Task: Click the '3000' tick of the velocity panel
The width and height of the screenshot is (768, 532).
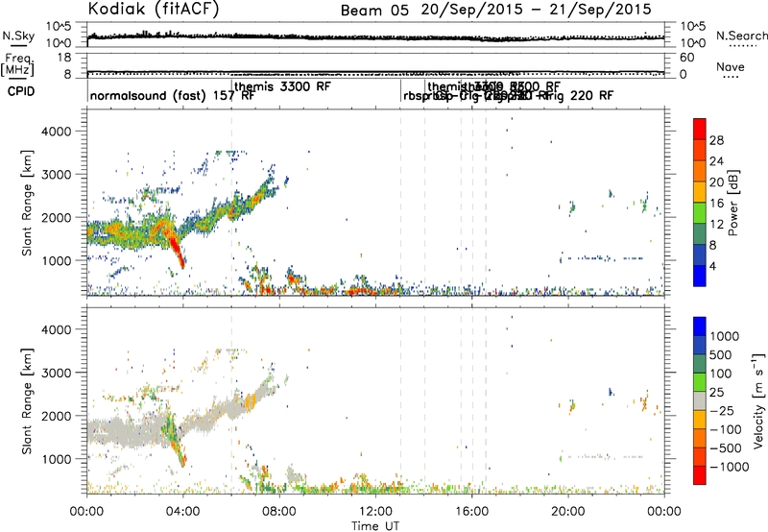Action: (56, 373)
